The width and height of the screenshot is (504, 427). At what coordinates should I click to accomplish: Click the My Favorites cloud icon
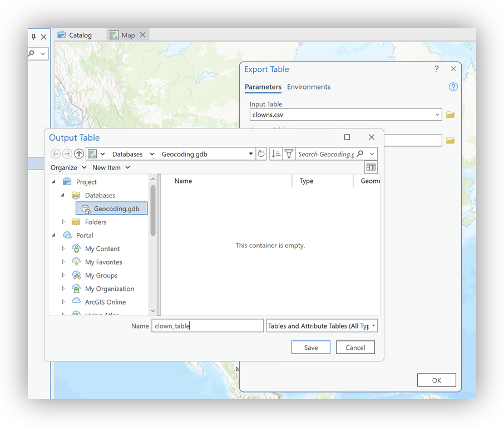[76, 262]
